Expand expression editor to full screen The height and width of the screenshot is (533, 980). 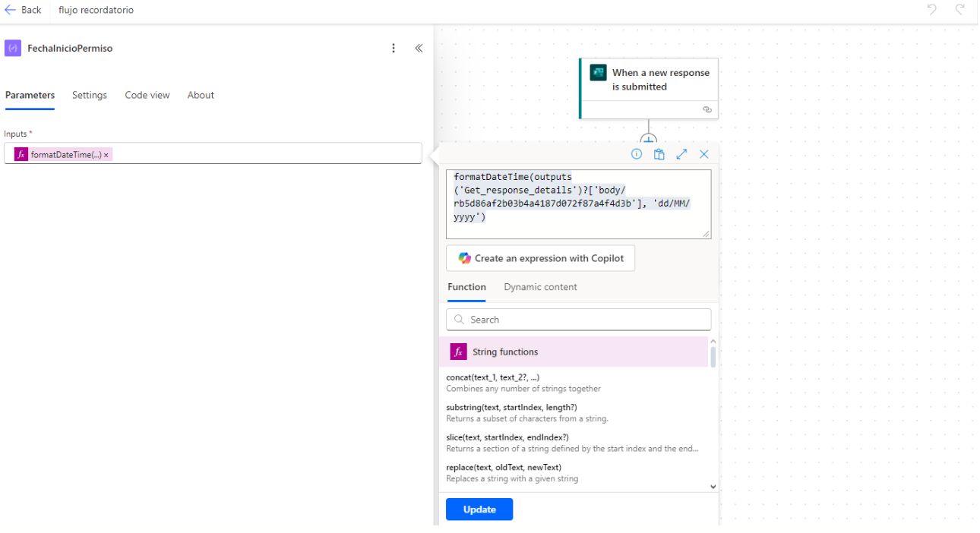click(x=681, y=154)
